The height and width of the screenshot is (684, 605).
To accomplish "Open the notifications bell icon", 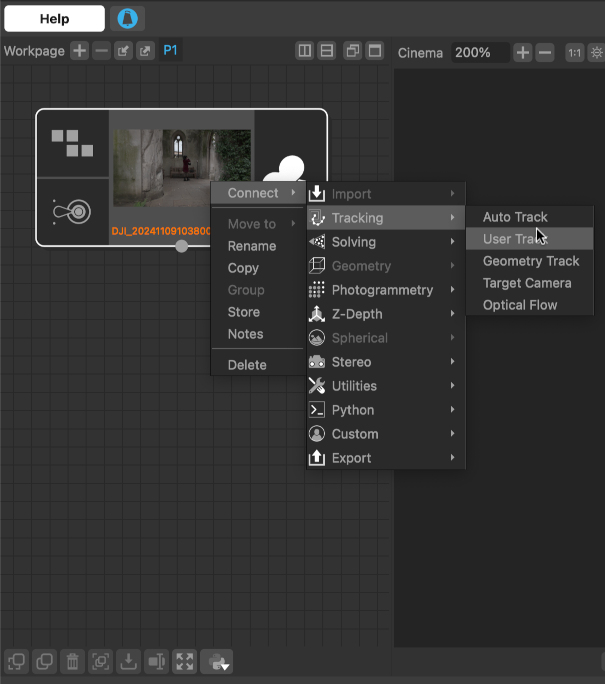I will 127,19.
